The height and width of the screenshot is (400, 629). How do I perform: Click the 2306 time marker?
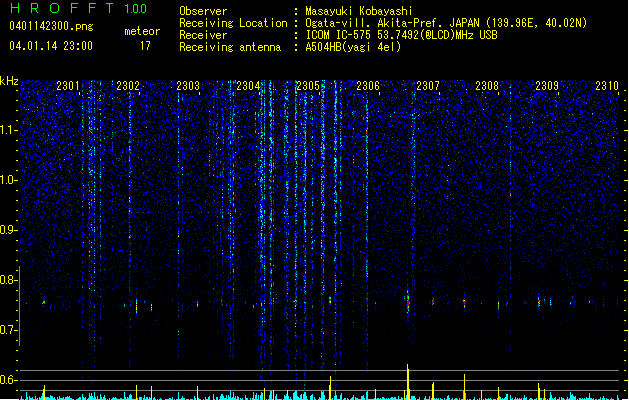(x=368, y=86)
